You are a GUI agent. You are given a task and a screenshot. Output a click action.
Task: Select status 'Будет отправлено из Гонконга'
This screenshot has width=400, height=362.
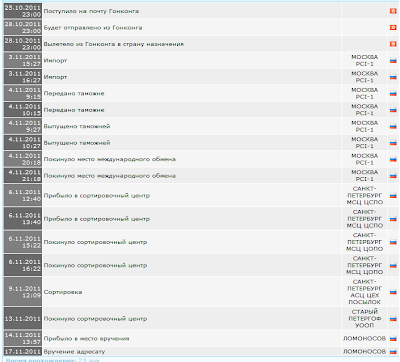pos(93,28)
